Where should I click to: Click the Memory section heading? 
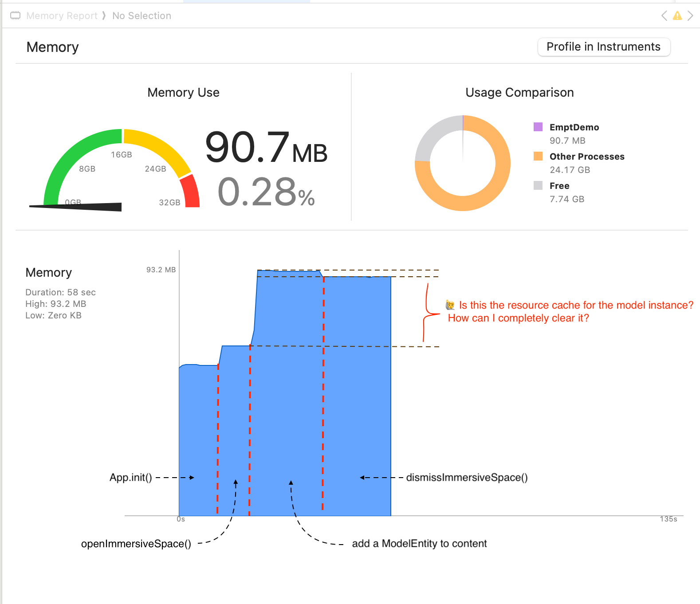click(52, 47)
